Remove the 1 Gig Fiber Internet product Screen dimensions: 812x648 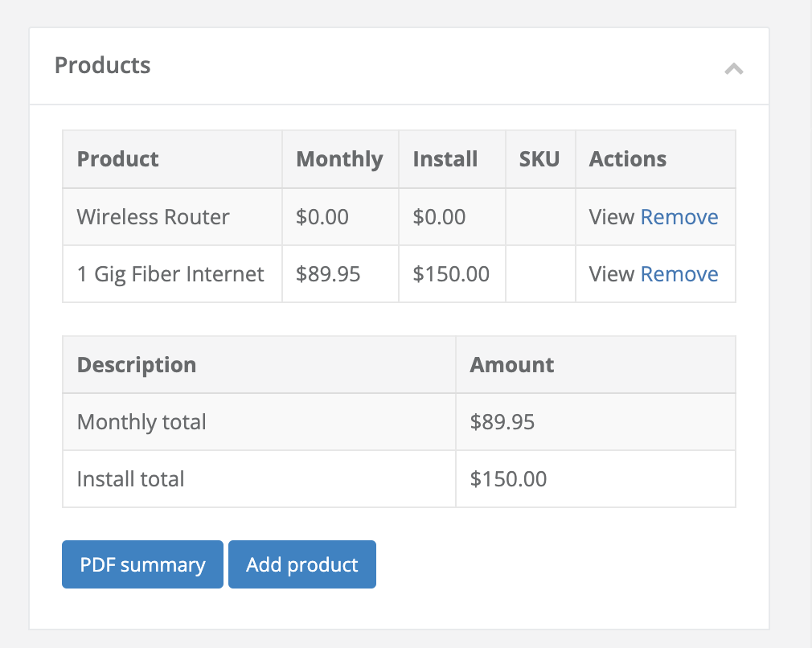click(679, 274)
